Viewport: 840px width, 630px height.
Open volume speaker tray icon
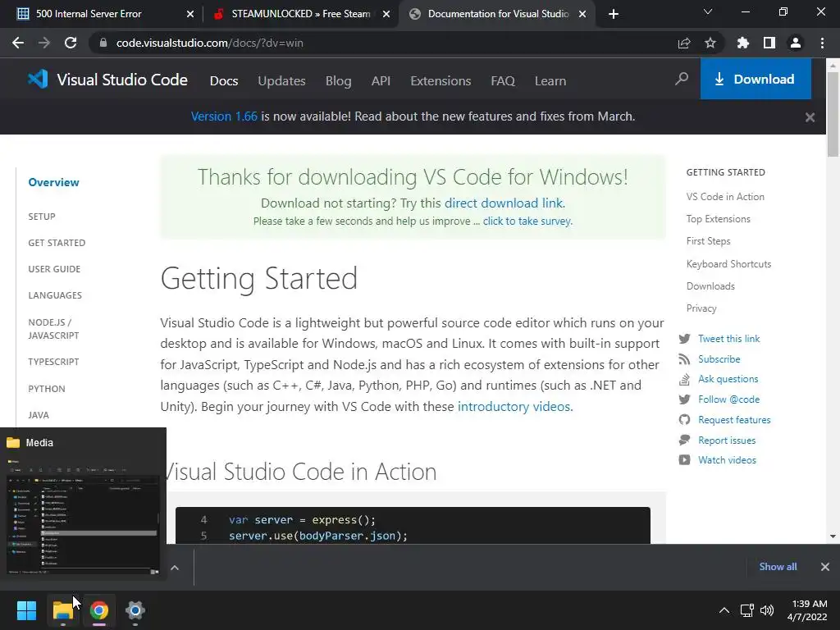[x=767, y=610]
